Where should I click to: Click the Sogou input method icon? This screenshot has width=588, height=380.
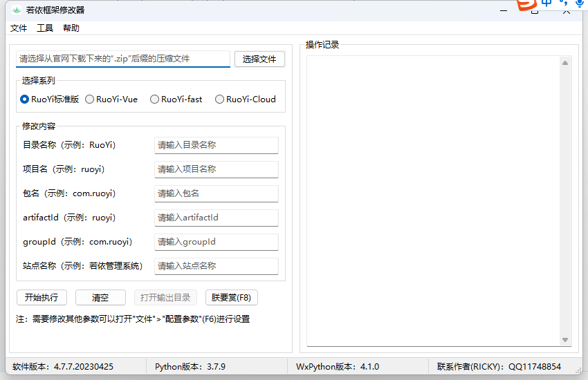pos(527,5)
